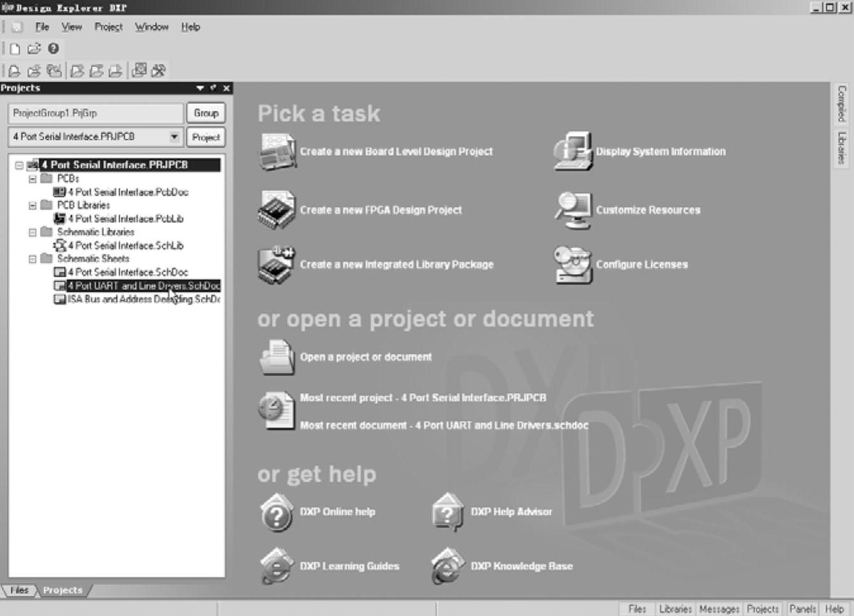
Task: Collapse the Schematic Libraries folder
Action: click(33, 232)
